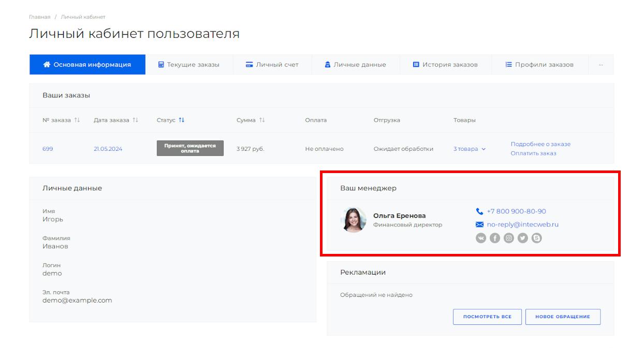Switch to the Текущие заказы tab
This screenshot has width=644, height=357.
tap(189, 65)
